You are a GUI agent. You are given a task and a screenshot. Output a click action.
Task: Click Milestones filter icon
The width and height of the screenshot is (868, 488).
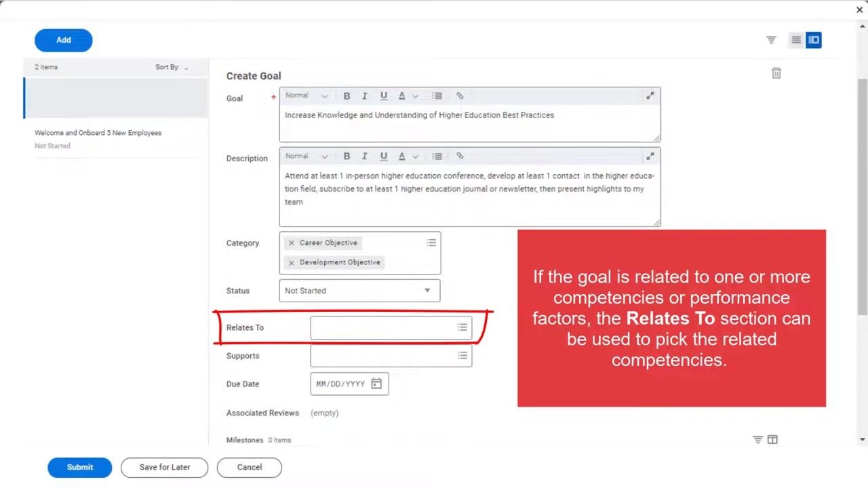[x=758, y=440]
